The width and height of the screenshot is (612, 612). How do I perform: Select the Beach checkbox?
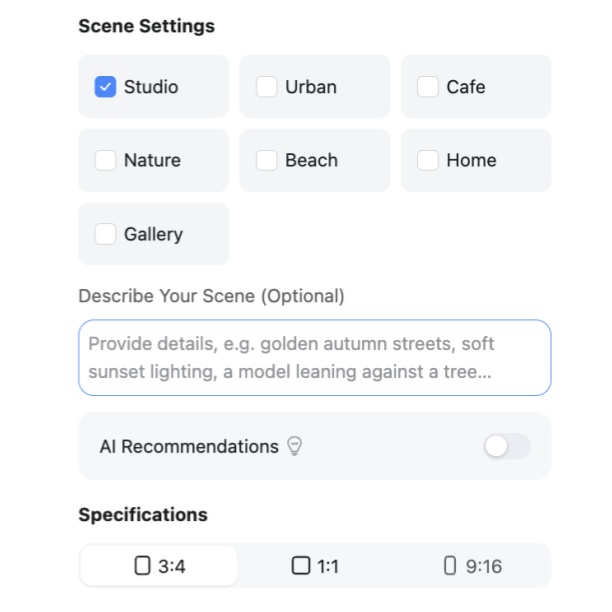[267, 160]
